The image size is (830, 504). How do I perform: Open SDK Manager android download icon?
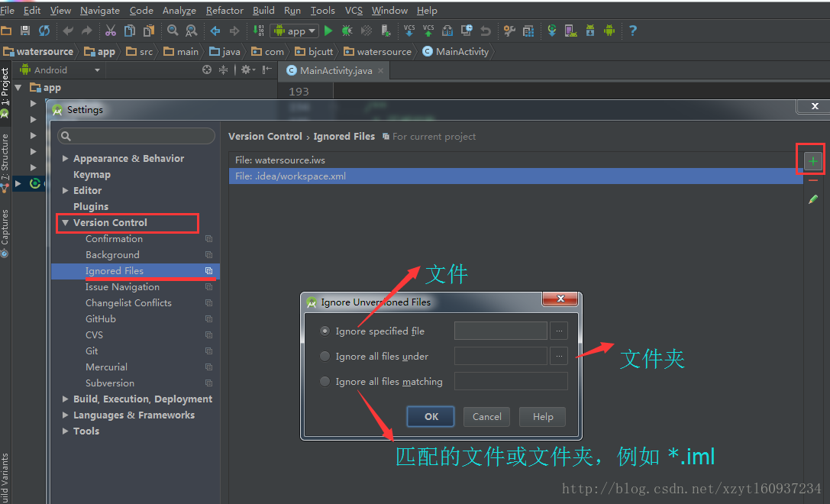tap(590, 31)
